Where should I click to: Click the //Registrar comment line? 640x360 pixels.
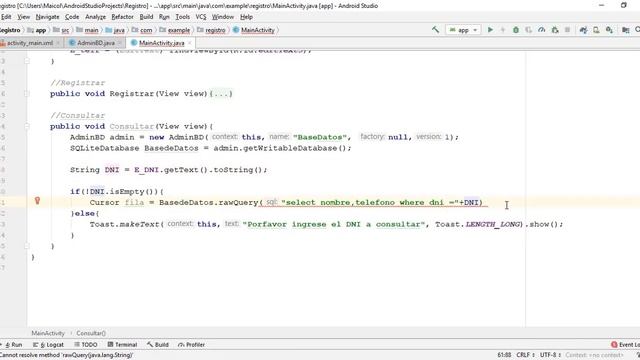pos(78,82)
